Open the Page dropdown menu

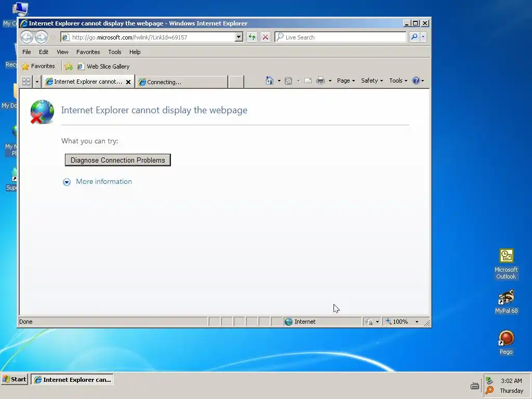[x=345, y=81]
